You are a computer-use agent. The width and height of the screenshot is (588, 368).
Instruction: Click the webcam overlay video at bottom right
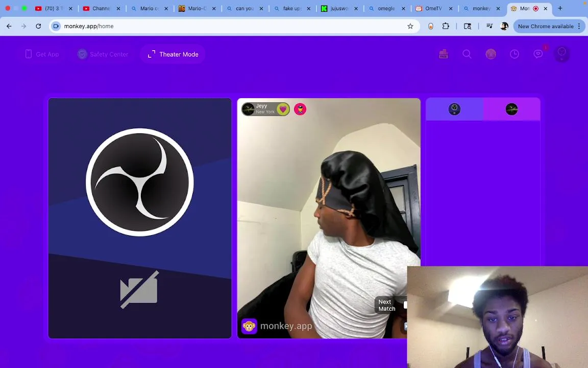tap(498, 317)
